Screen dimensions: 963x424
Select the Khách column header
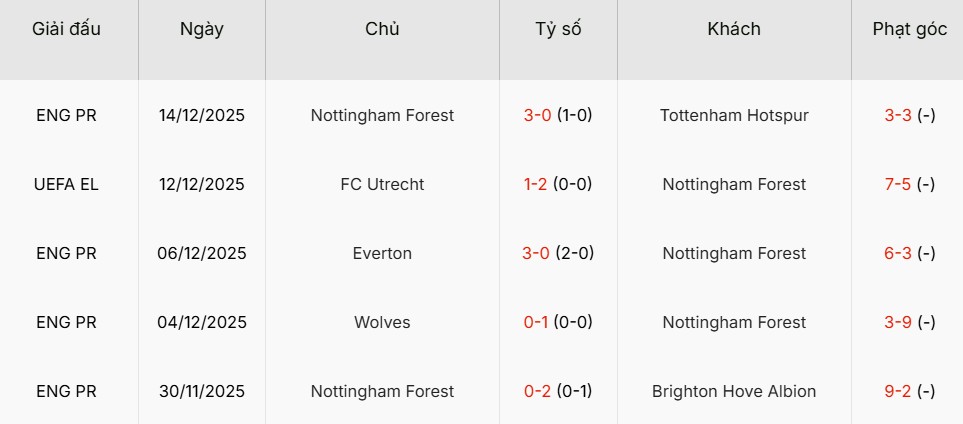pos(734,29)
